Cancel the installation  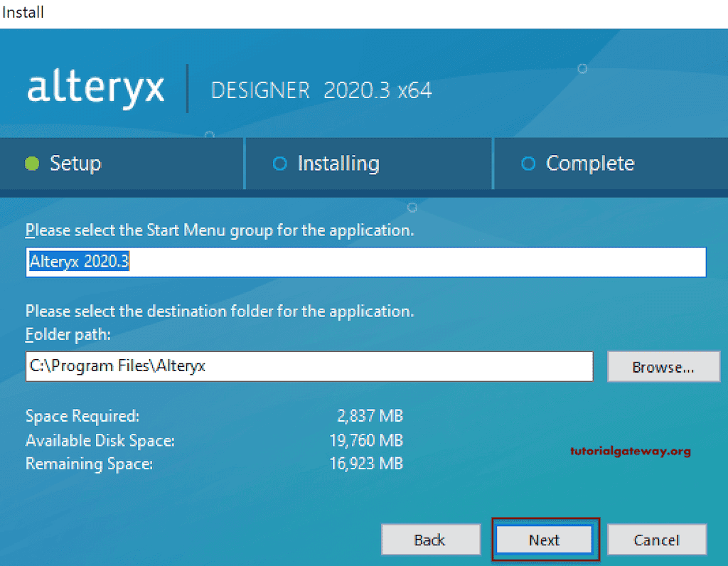click(656, 540)
